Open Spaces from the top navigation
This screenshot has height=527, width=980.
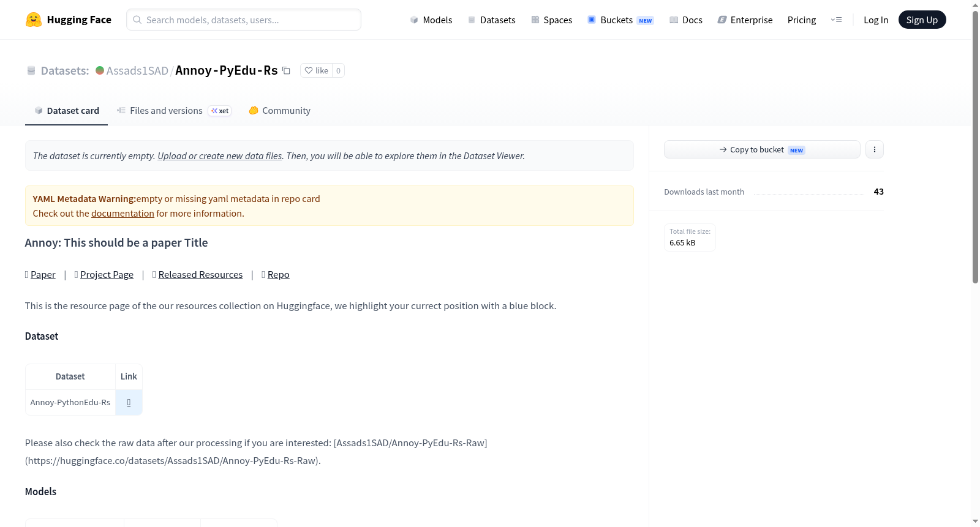(552, 20)
